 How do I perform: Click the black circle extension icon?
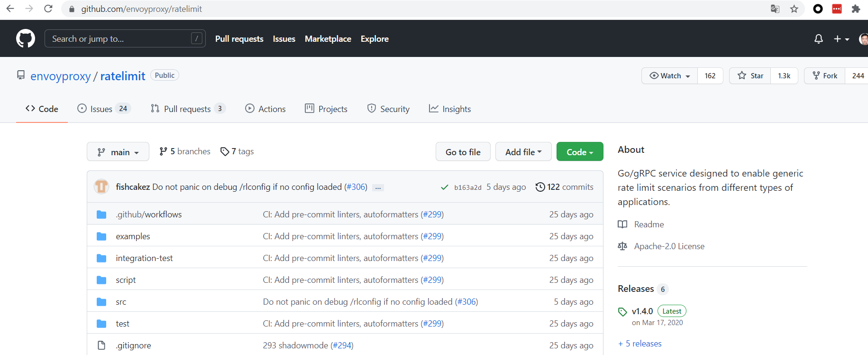point(818,9)
